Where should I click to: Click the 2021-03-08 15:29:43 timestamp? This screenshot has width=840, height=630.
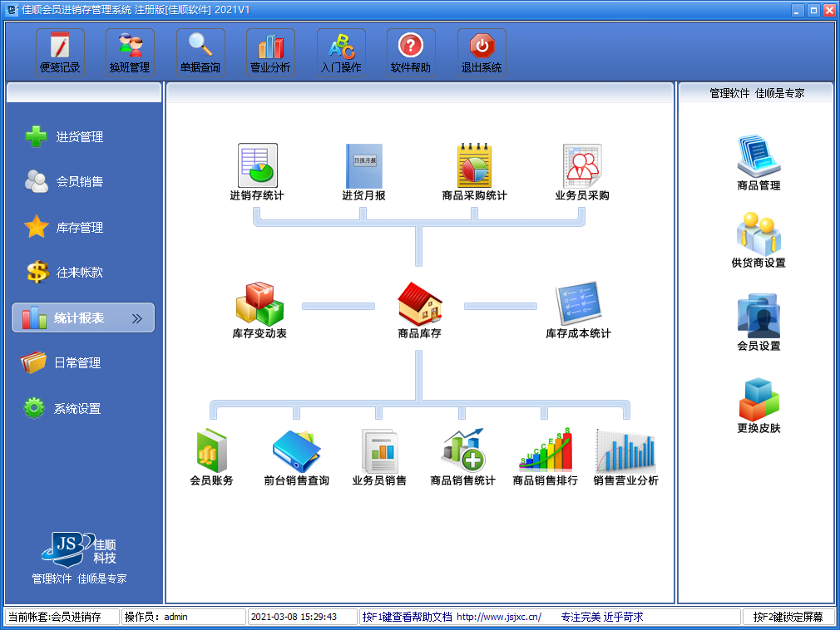coord(302,617)
